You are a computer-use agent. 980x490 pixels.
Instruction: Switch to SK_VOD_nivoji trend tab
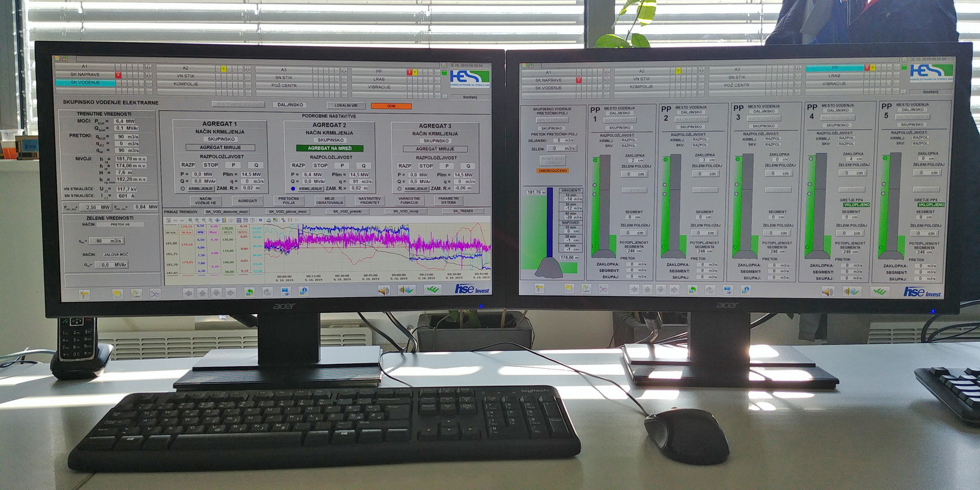[x=405, y=211]
